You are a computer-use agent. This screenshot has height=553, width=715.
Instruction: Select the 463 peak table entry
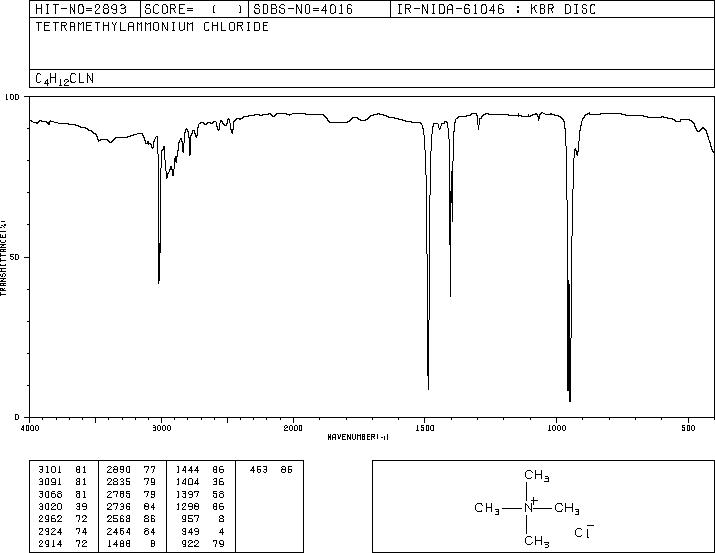coord(271,470)
